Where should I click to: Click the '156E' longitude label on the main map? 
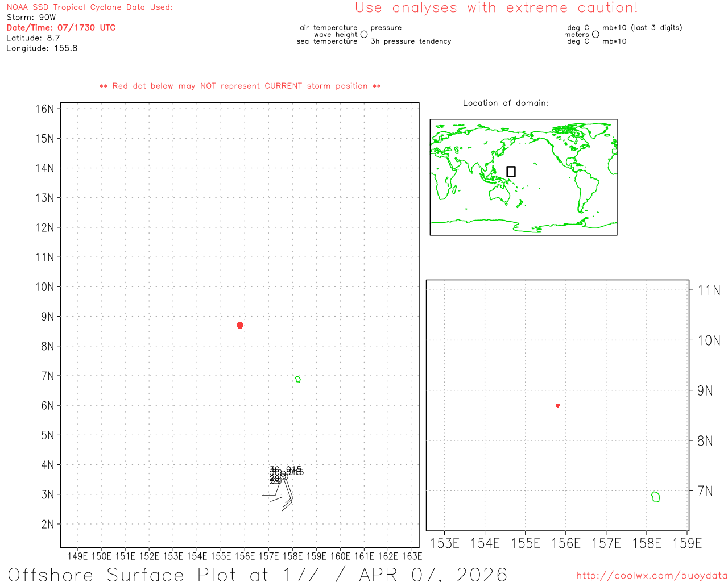tap(245, 556)
